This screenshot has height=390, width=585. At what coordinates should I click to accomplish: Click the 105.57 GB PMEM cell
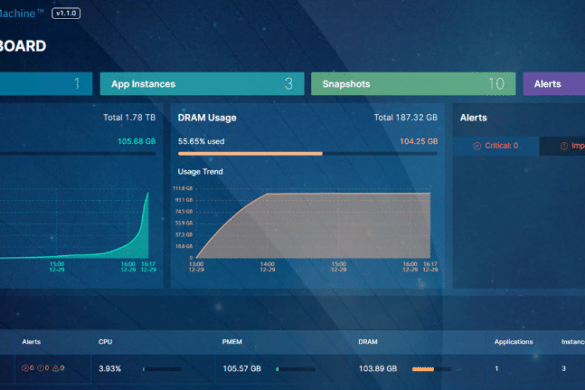pyautogui.click(x=242, y=369)
